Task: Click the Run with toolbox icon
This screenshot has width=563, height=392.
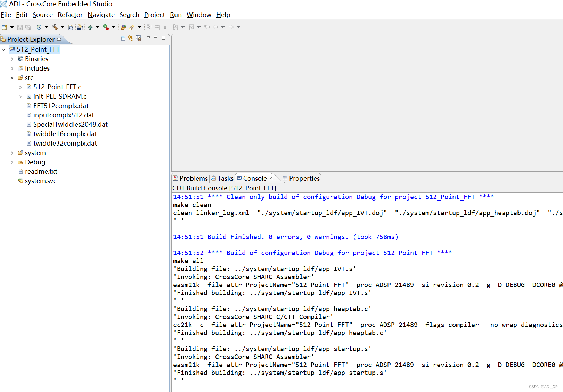Action: tap(106, 27)
